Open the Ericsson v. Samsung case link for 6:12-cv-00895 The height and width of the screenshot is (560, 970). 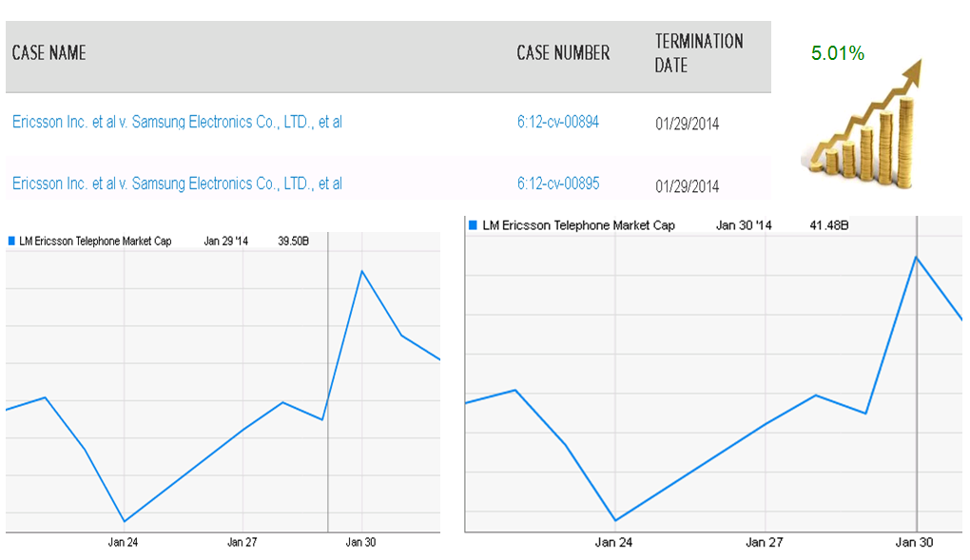tap(177, 183)
